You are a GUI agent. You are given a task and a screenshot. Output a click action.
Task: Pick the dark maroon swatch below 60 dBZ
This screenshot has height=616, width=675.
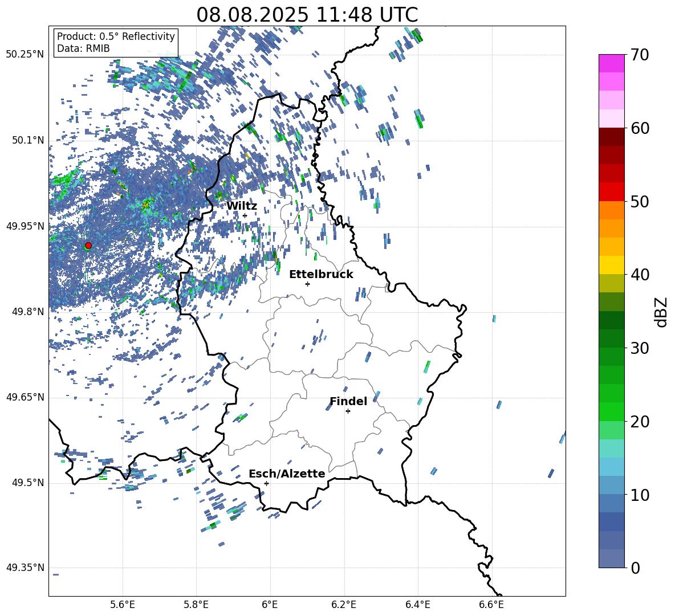coord(612,137)
